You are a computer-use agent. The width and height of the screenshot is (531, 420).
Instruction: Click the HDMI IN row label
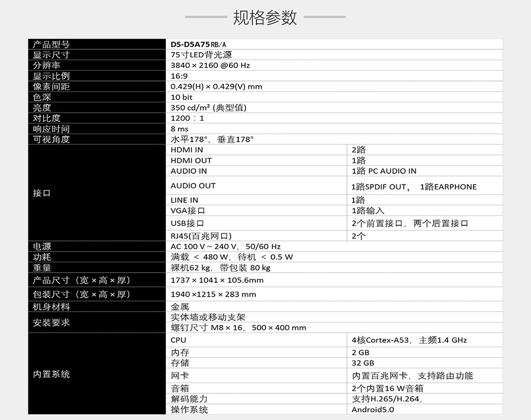tap(187, 150)
